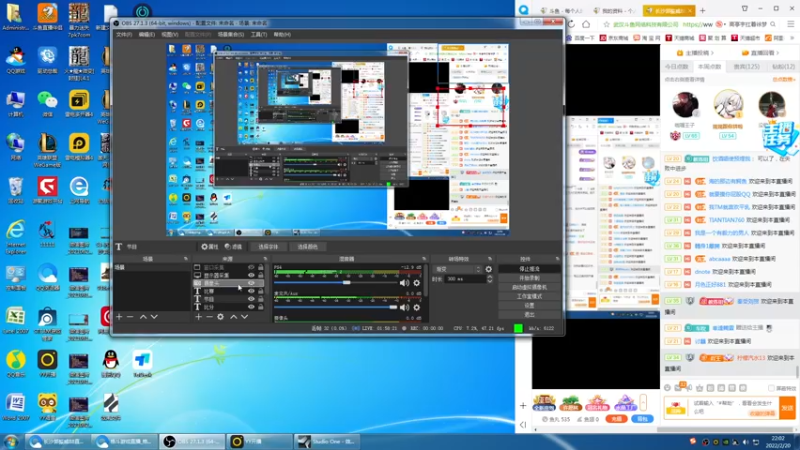Switch to VIP guests (125) tab

(747, 67)
